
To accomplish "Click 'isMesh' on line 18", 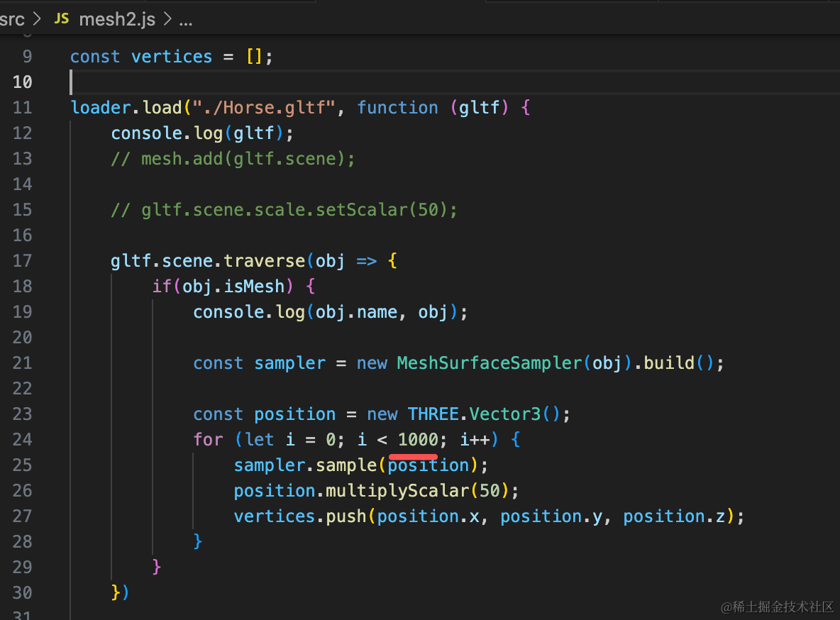I will [x=254, y=287].
